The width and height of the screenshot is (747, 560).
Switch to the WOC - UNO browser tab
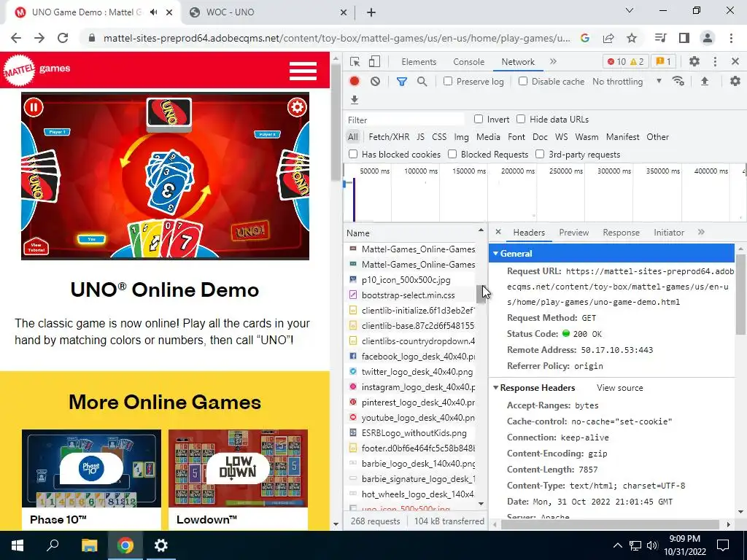coord(267,12)
